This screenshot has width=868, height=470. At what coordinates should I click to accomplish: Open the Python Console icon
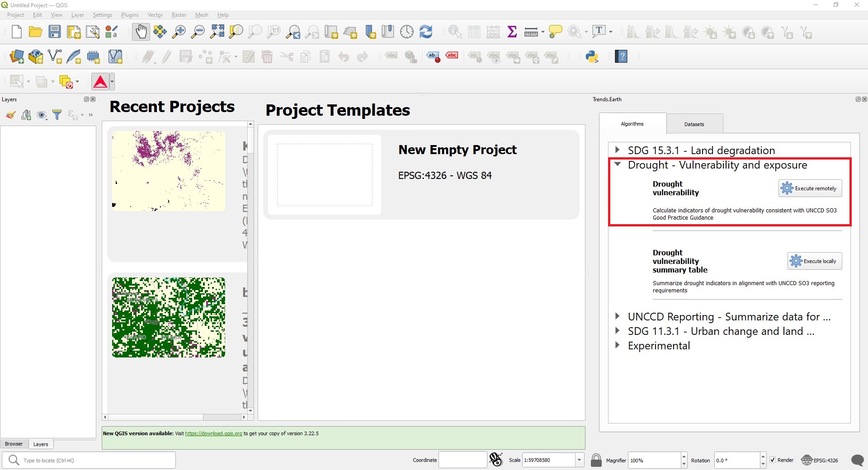tap(592, 56)
